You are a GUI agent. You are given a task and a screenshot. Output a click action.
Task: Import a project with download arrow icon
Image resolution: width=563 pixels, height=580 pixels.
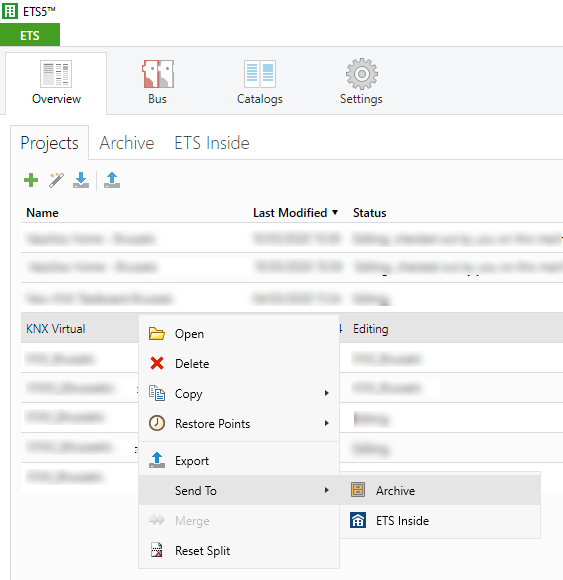pyautogui.click(x=81, y=180)
